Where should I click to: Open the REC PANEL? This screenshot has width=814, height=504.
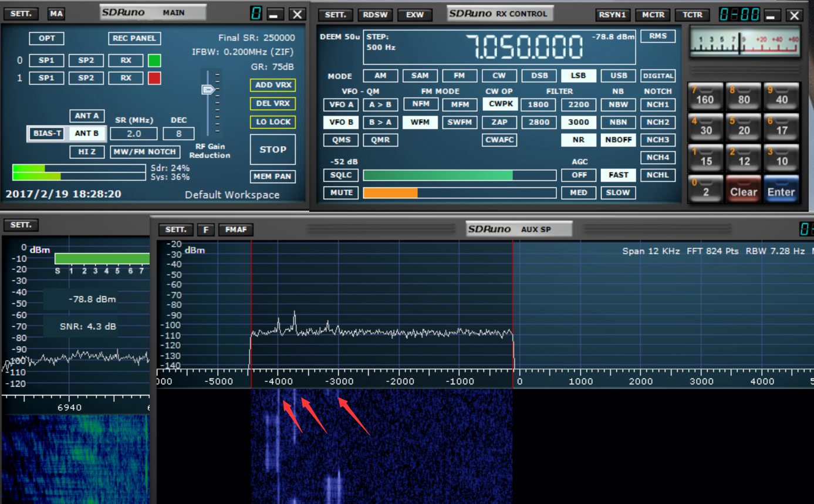click(x=134, y=38)
